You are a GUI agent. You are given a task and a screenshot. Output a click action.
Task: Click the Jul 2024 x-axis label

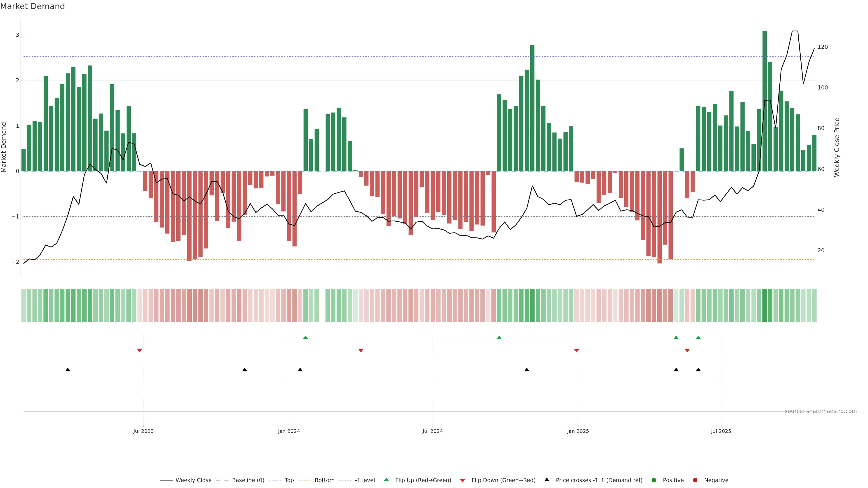433,431
